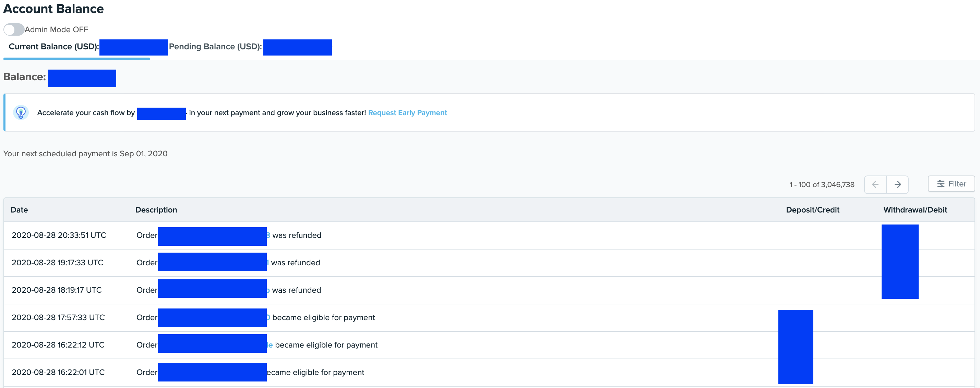Go to next page arrow
Viewport: 980px width, 388px height.
click(897, 184)
